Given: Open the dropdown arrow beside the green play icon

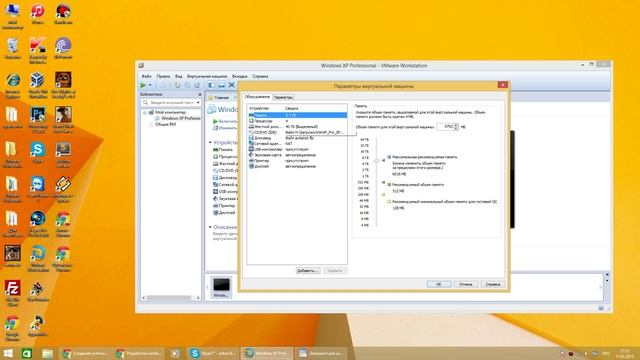Looking at the screenshot, I should coord(150,85).
